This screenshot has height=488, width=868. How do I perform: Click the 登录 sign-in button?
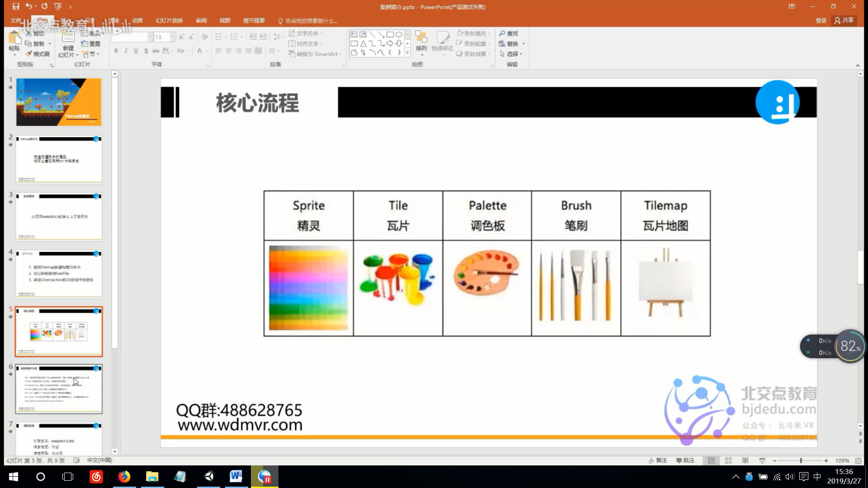coord(821,20)
